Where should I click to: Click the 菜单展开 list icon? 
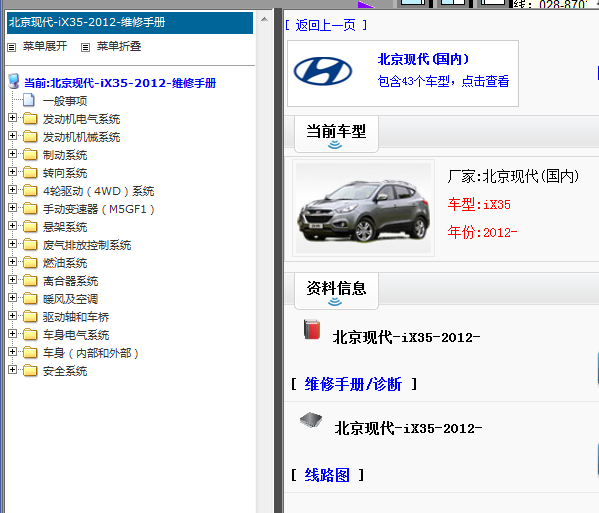pos(12,47)
